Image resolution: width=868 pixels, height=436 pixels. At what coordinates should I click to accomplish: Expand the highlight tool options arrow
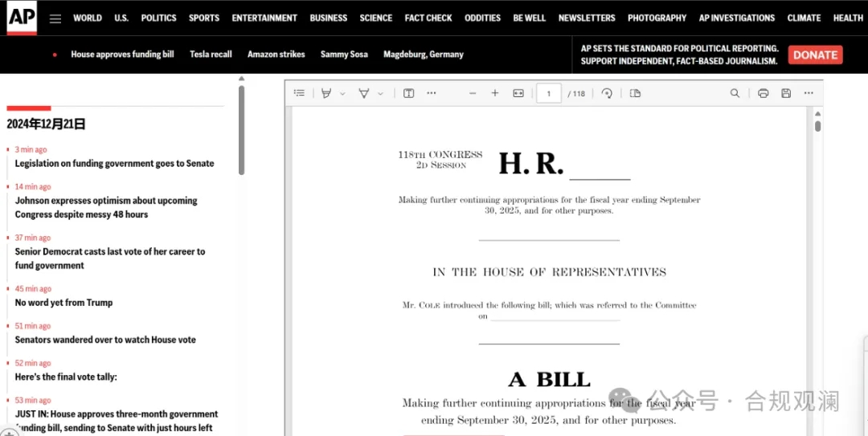click(342, 94)
